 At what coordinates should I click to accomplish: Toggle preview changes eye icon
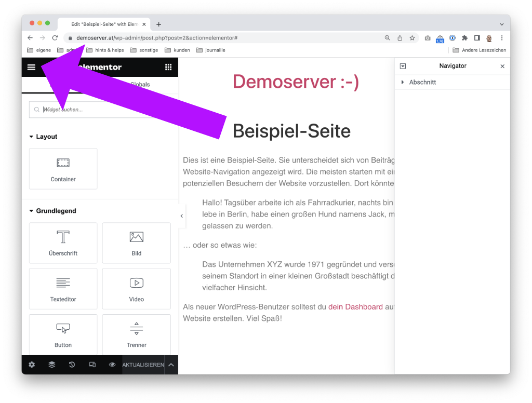[x=112, y=365]
